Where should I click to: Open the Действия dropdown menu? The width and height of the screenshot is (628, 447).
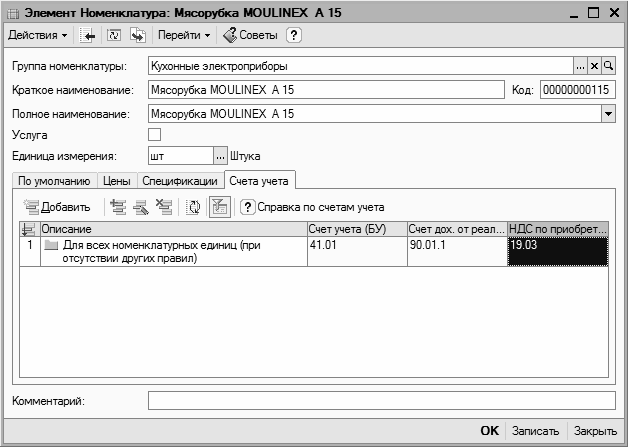tap(38, 36)
